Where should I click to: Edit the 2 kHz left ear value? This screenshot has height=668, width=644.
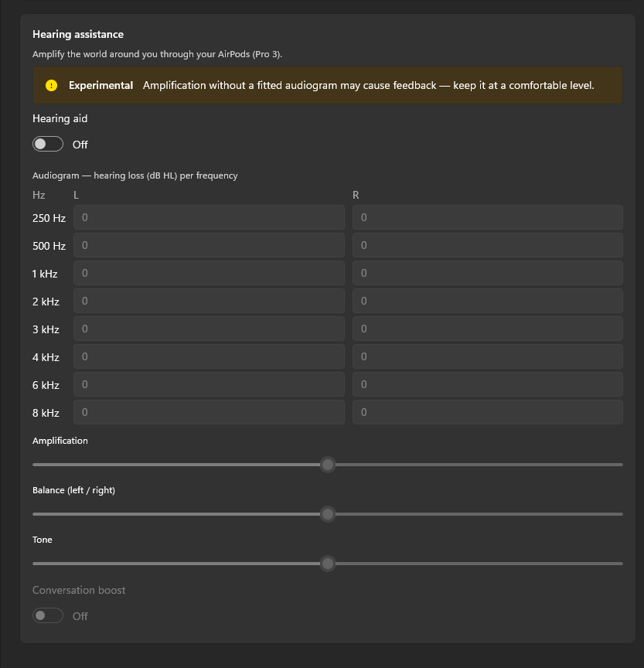pyautogui.click(x=209, y=301)
